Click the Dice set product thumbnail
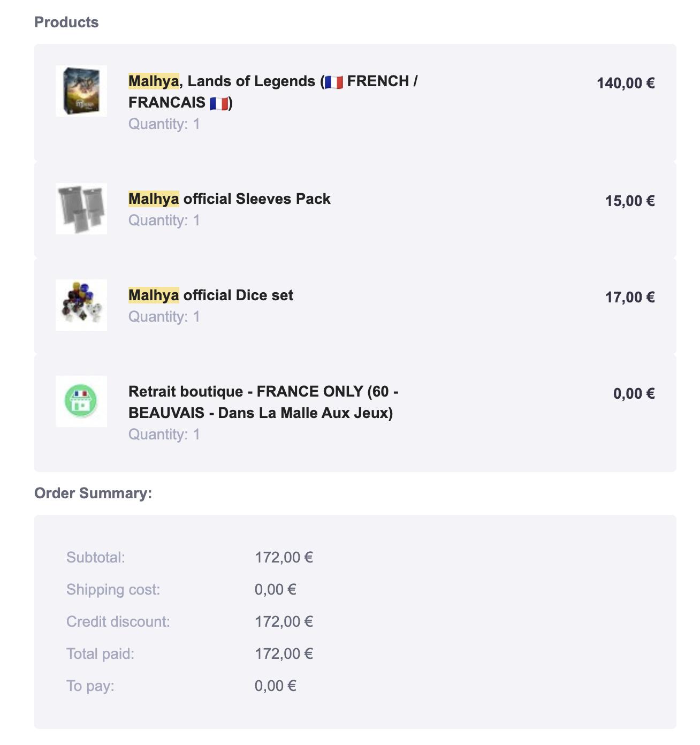Screen dimensions: 700x745 coord(81,305)
